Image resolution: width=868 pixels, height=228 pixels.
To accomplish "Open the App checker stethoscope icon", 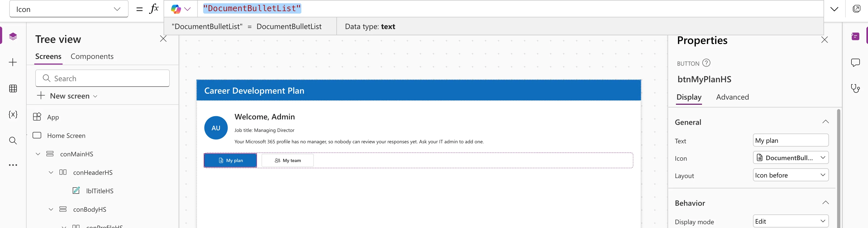I will click(855, 88).
